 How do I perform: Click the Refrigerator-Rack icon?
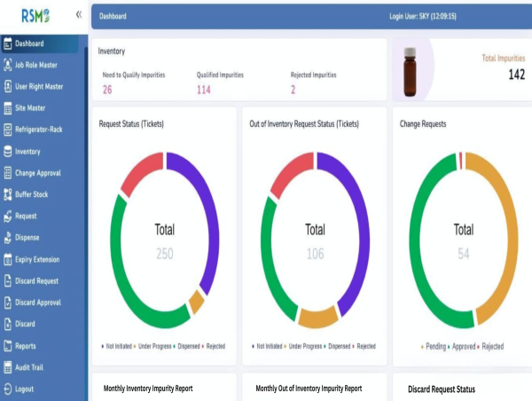[7, 130]
